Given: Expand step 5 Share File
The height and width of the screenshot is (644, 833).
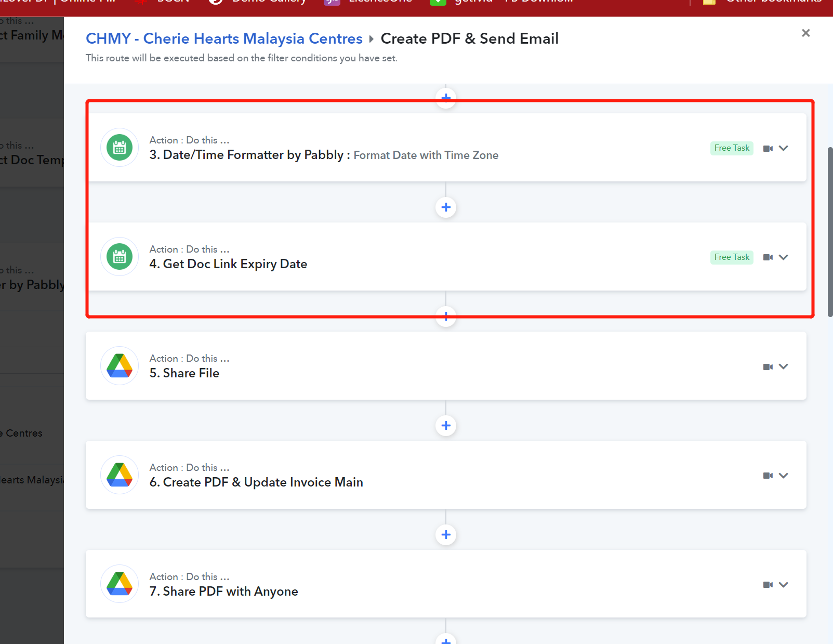Looking at the screenshot, I should 784,366.
